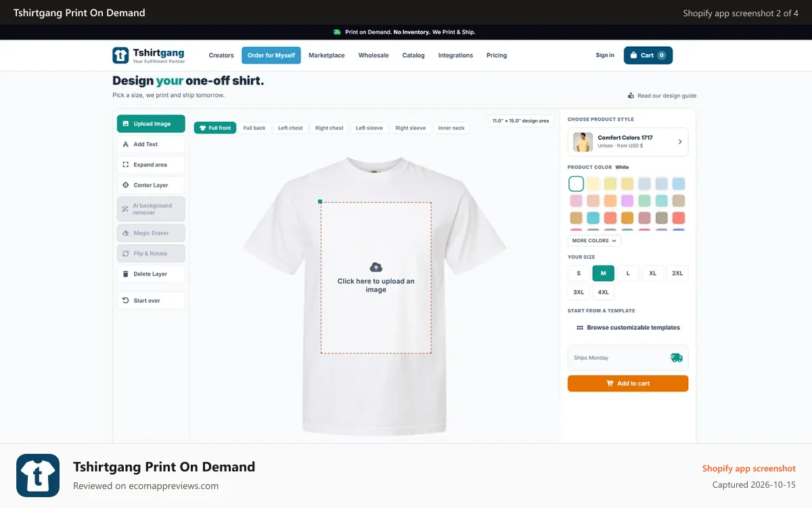Viewport: 812px width, 508px height.
Task: Click the Order for Myself nav item
Action: 271,56
